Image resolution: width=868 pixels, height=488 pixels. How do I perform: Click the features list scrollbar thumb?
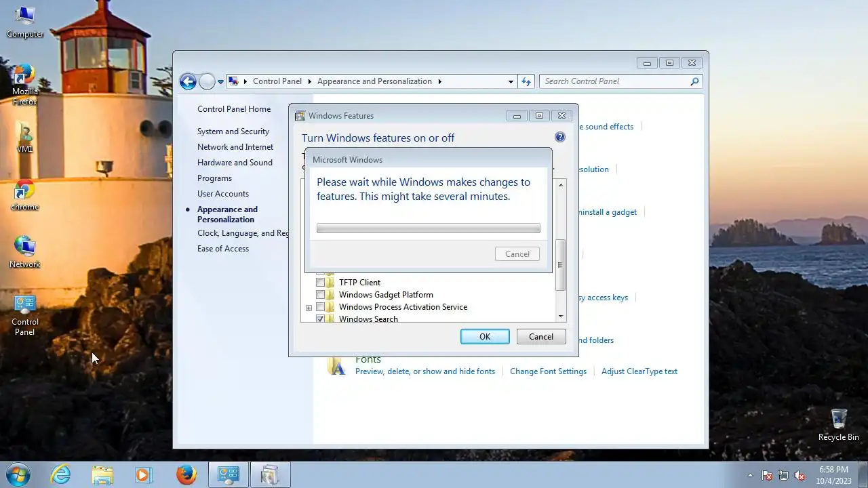560,266
